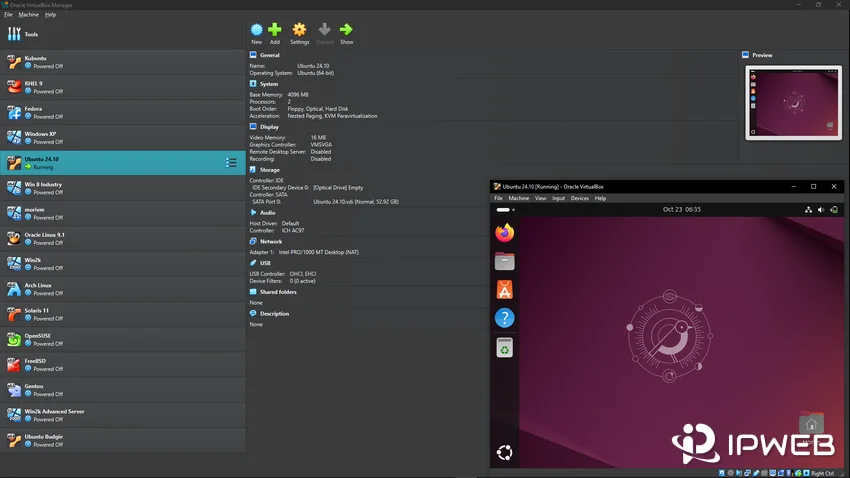Click the Oct 23 06:35 clock in Ubuntu

point(681,209)
